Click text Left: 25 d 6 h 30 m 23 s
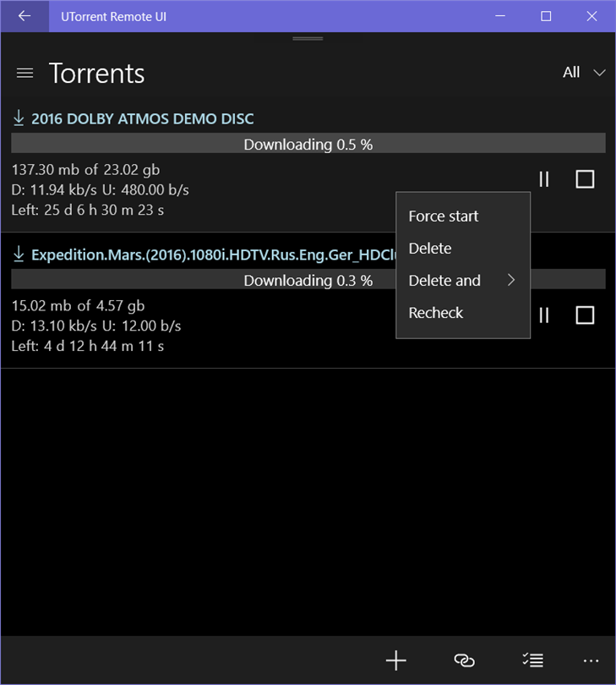This screenshot has height=685, width=616. [88, 210]
